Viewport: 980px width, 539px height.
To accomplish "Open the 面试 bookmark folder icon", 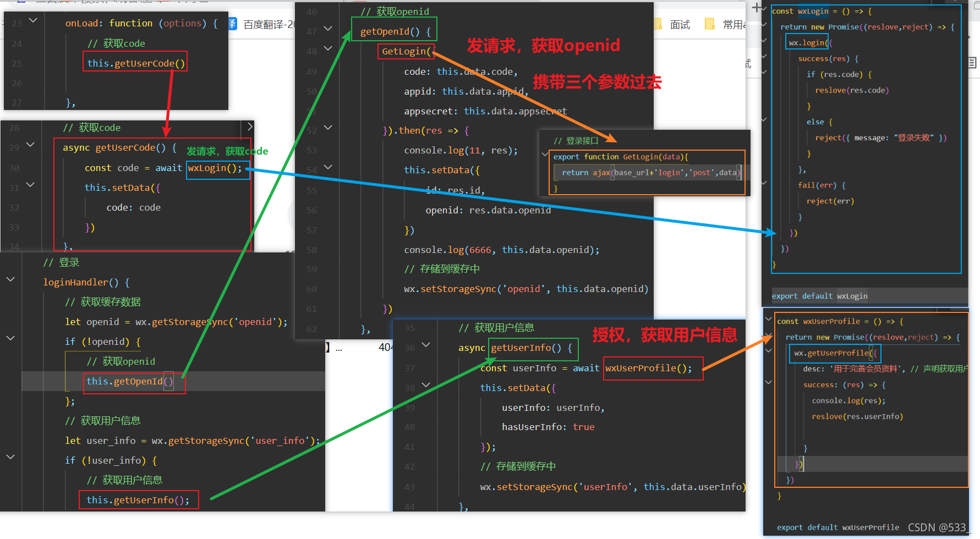I will pos(658,24).
